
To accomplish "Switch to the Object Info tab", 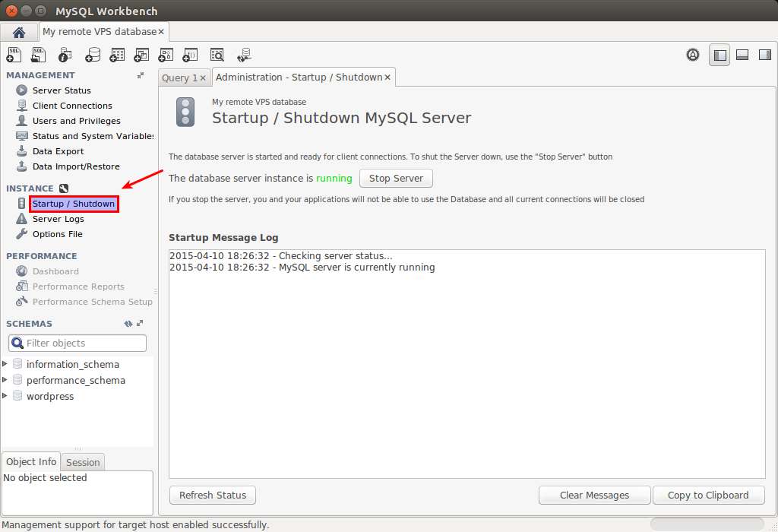I will [x=31, y=461].
